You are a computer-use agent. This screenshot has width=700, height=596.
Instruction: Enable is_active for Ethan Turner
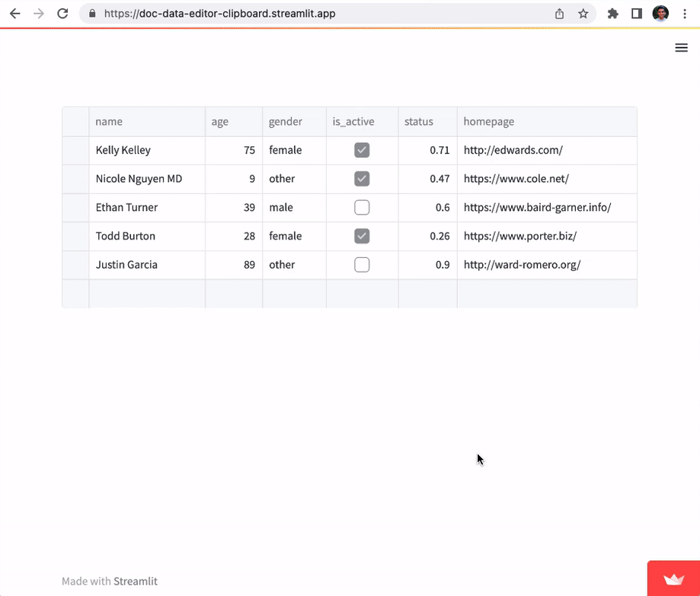(x=361, y=207)
